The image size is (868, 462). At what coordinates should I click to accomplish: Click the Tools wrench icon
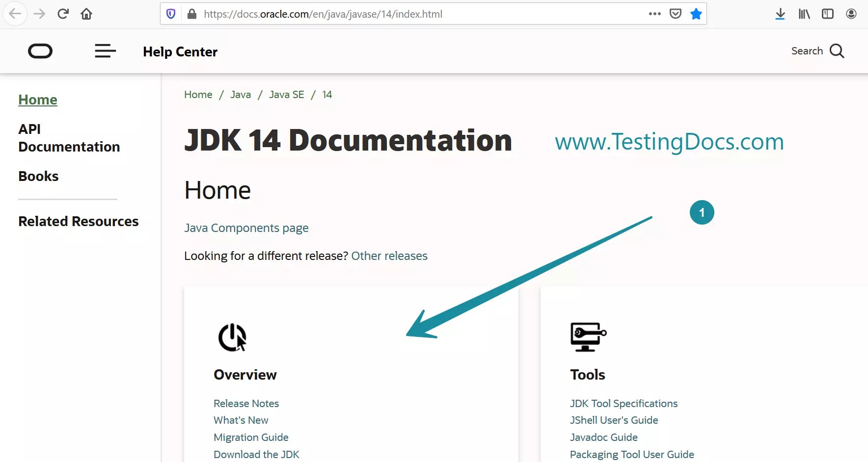coord(588,337)
